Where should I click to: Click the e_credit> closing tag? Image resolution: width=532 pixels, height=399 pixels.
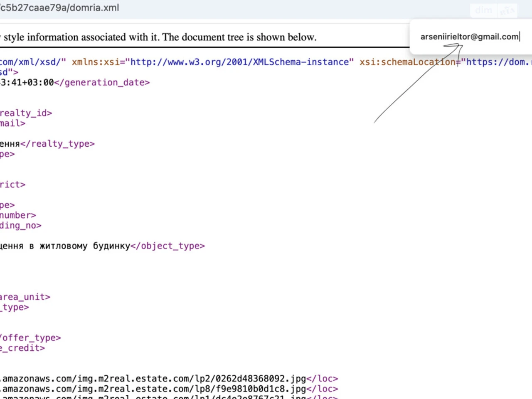[x=22, y=348]
